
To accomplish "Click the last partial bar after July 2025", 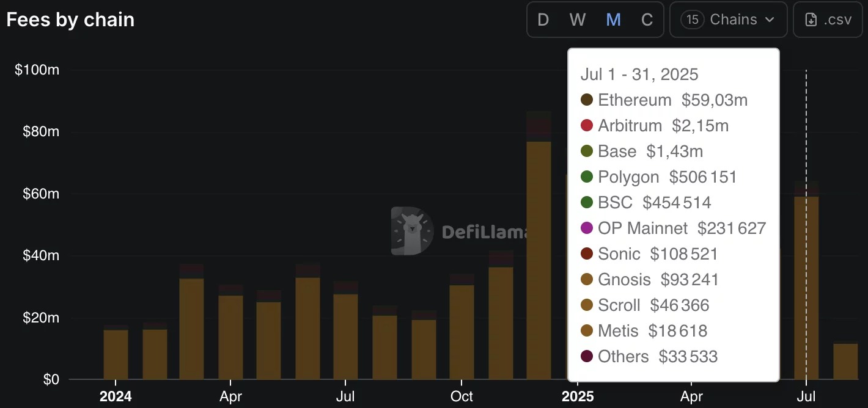I will tap(845, 361).
